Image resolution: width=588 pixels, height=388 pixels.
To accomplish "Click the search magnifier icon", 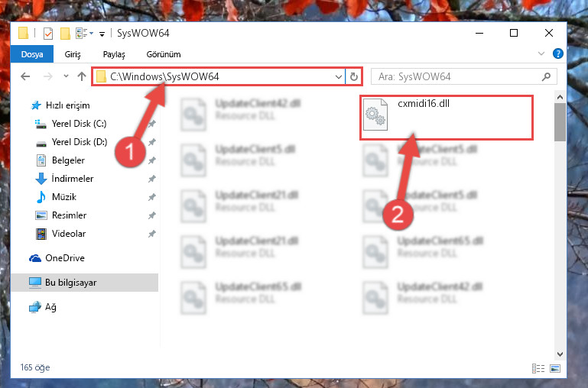I will 546,77.
